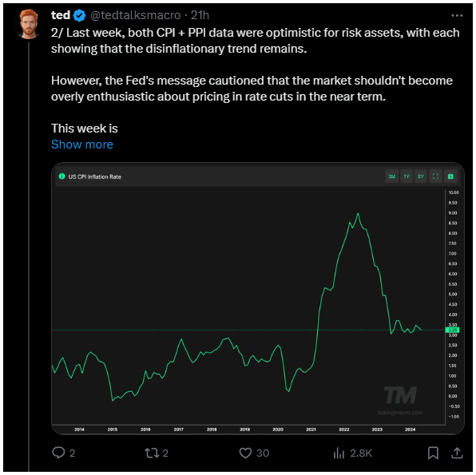This screenshot has width=476, height=475.
Task: Share the tweet via upload icon
Action: coord(457,453)
